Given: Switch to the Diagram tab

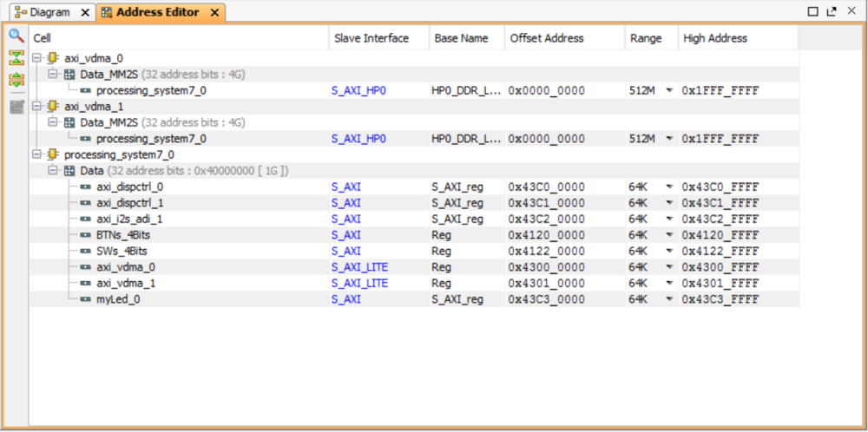Looking at the screenshot, I should coord(49,13).
